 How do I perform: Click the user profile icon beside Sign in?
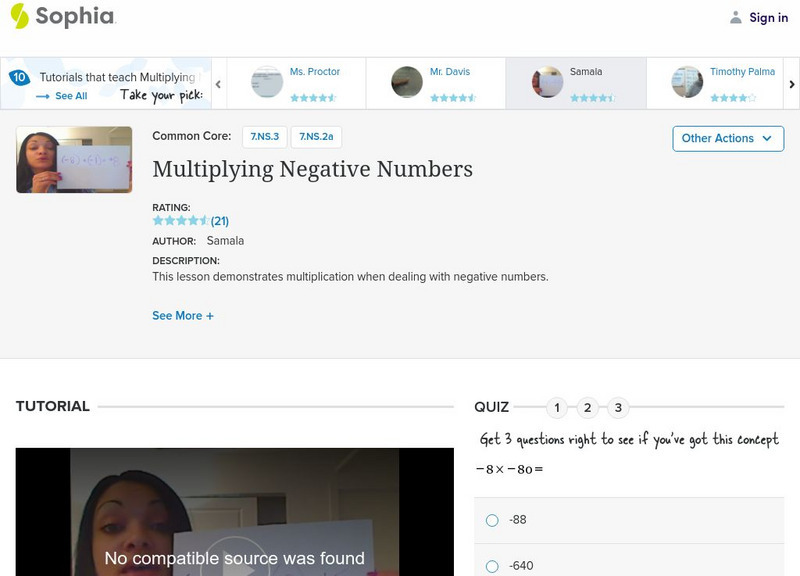pyautogui.click(x=735, y=17)
